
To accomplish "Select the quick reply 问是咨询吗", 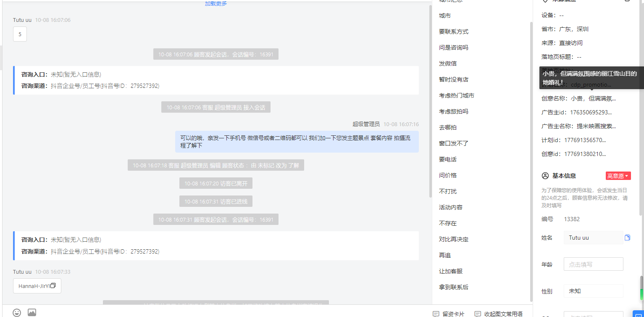I will click(x=454, y=48).
